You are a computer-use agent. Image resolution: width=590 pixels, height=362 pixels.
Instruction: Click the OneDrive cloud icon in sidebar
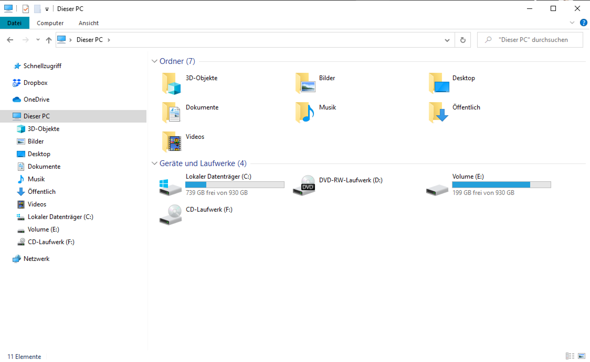pyautogui.click(x=17, y=99)
